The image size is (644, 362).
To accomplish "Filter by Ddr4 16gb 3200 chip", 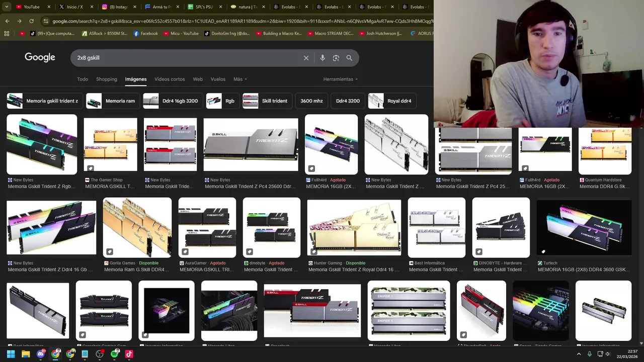I will pyautogui.click(x=173, y=101).
